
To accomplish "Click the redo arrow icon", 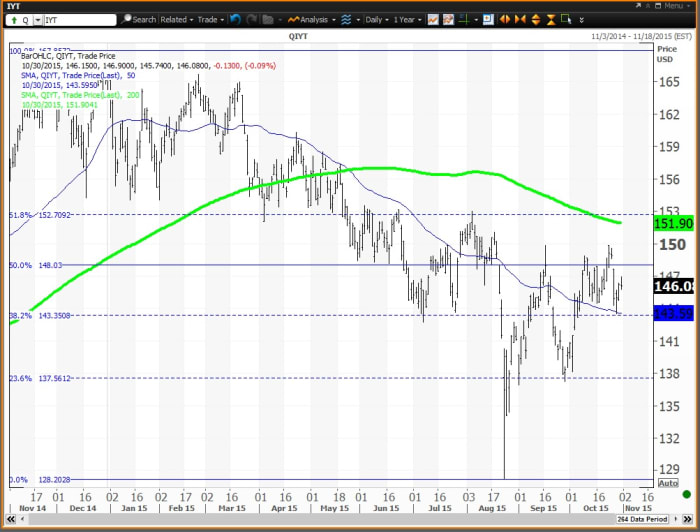I will pyautogui.click(x=253, y=19).
